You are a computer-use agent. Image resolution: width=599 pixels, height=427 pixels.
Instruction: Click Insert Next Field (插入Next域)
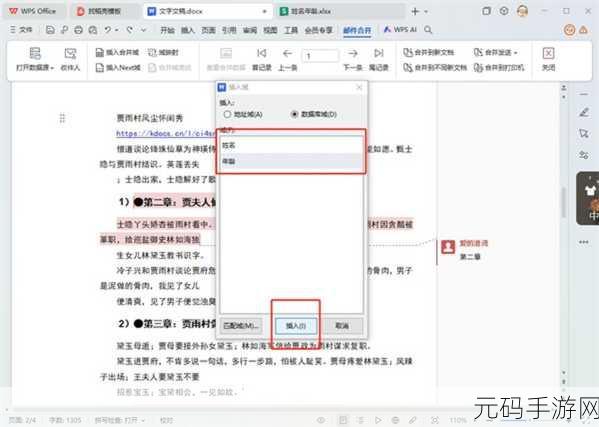(118, 68)
